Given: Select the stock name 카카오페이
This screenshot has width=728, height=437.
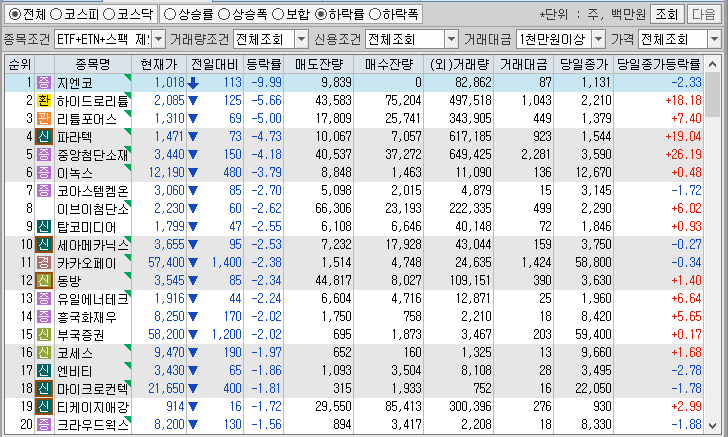Looking at the screenshot, I should pos(87,263).
